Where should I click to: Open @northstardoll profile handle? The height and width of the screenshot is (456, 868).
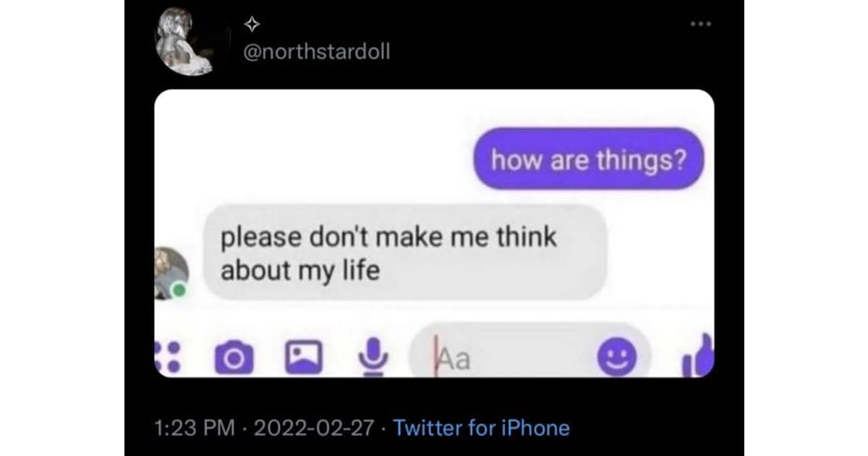312,52
